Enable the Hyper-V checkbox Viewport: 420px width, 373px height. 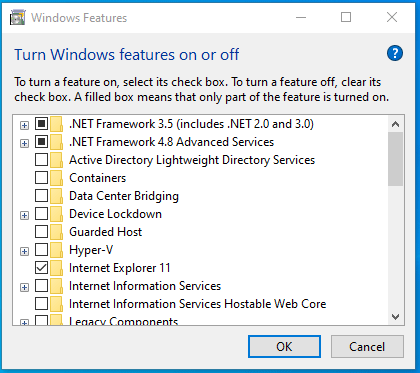pyautogui.click(x=41, y=250)
